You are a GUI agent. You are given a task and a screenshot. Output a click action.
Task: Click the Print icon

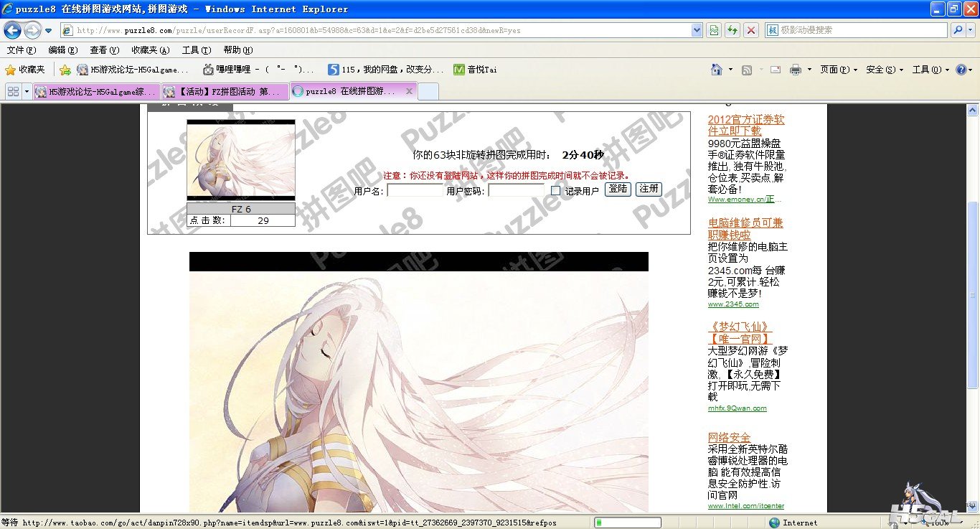click(795, 70)
